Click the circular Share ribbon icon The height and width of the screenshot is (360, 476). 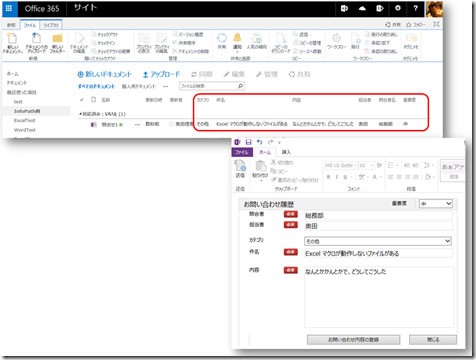222,37
